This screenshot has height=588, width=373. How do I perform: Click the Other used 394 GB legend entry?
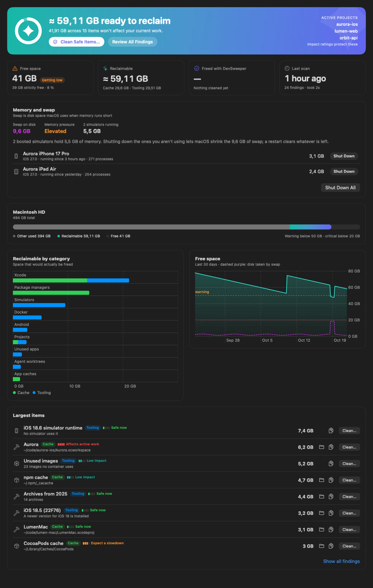(x=32, y=236)
